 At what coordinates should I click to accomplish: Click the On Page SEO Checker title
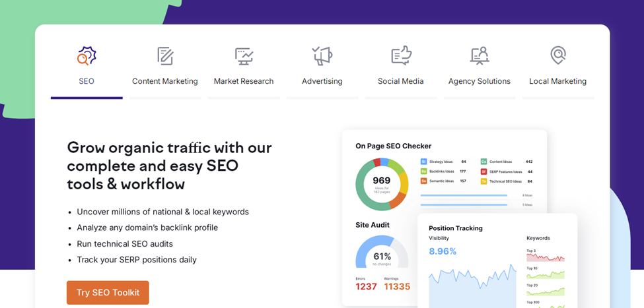pyautogui.click(x=394, y=146)
